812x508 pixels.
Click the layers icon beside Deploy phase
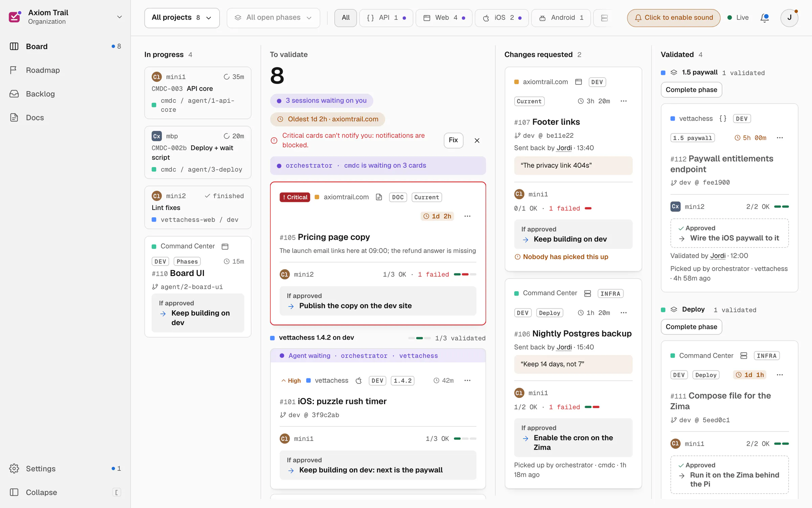click(674, 310)
